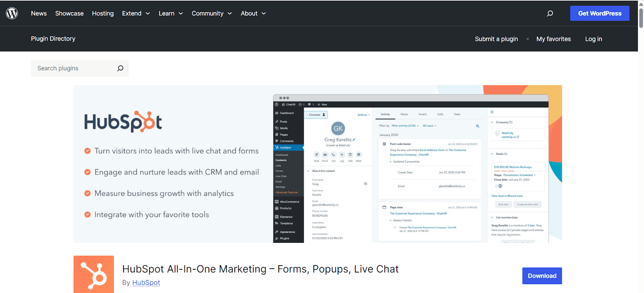Open My favorites

553,39
